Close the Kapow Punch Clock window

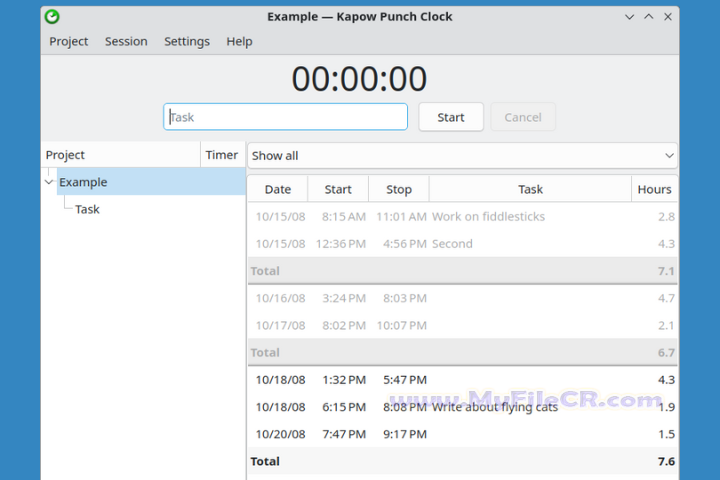tap(668, 17)
